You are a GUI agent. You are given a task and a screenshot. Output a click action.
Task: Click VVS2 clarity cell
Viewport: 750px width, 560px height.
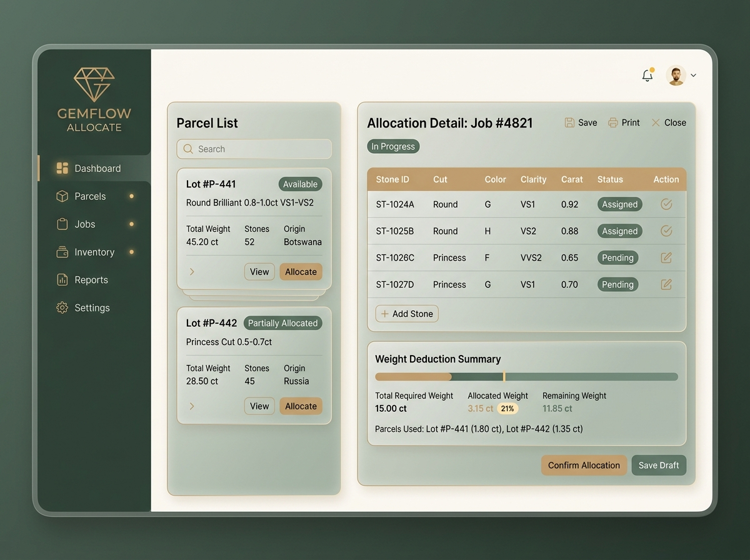tap(531, 257)
